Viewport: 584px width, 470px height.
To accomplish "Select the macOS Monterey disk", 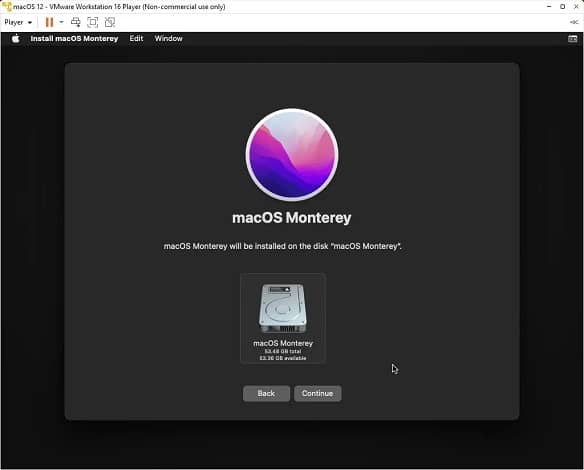I will point(283,318).
